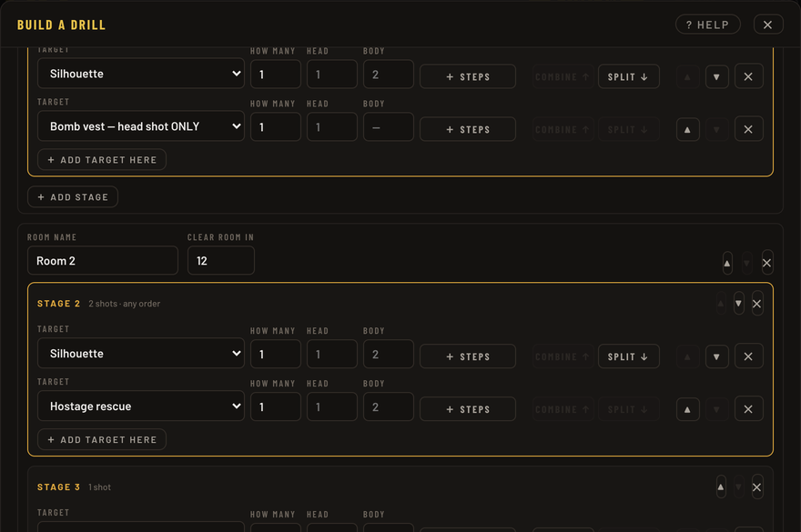801x532 pixels.
Task: Move the top Silhouette target down
Action: click(716, 76)
